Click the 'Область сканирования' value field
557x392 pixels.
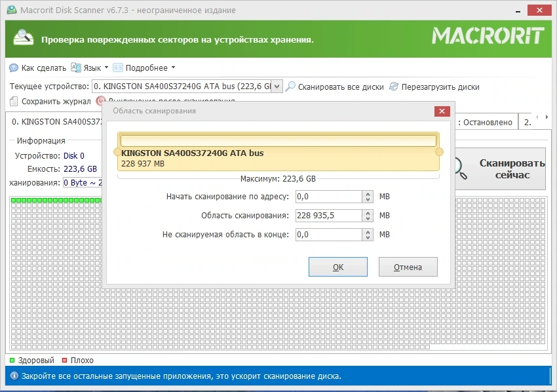click(329, 216)
